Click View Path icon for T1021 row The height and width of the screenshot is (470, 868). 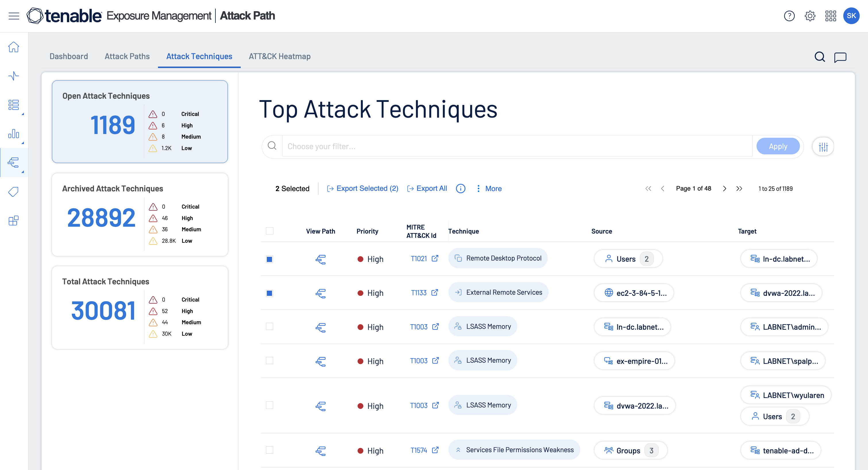(x=321, y=259)
